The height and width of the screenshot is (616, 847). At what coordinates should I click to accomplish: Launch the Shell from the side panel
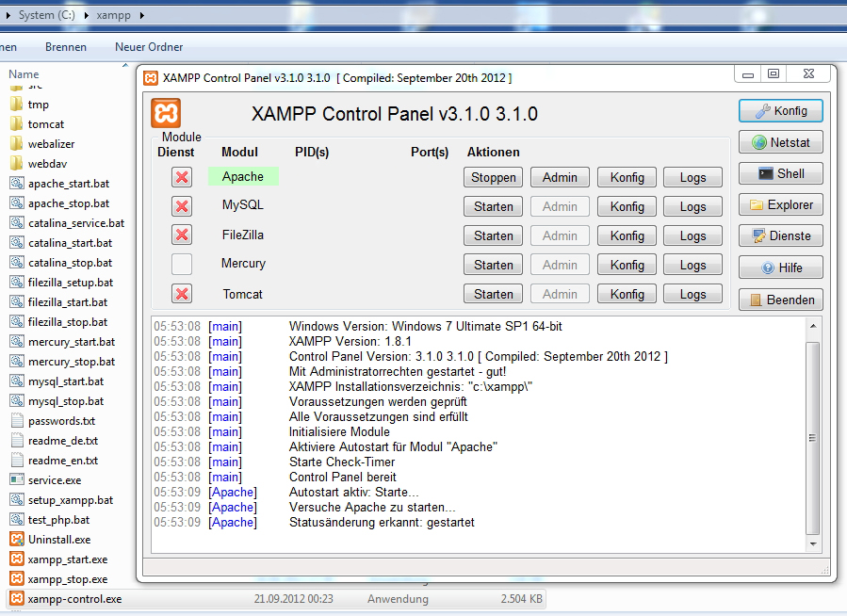pos(781,173)
